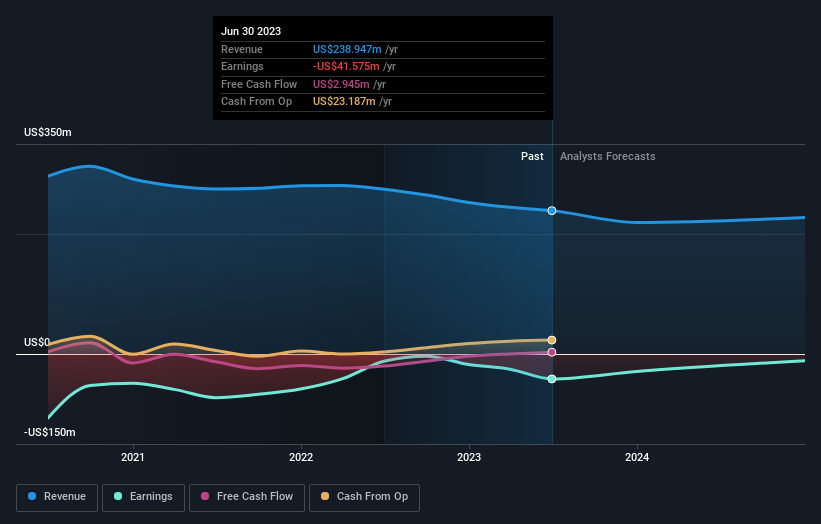Click the Earnings row label in tooltip

point(242,66)
